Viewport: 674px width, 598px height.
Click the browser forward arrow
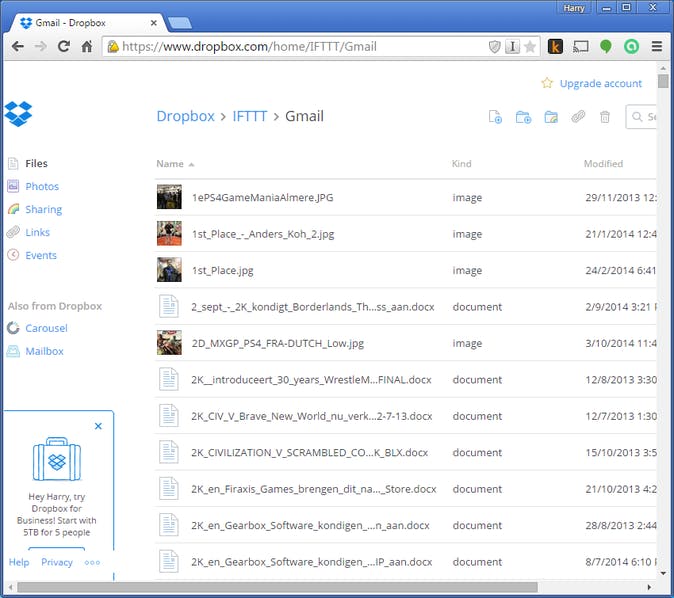coord(40,46)
